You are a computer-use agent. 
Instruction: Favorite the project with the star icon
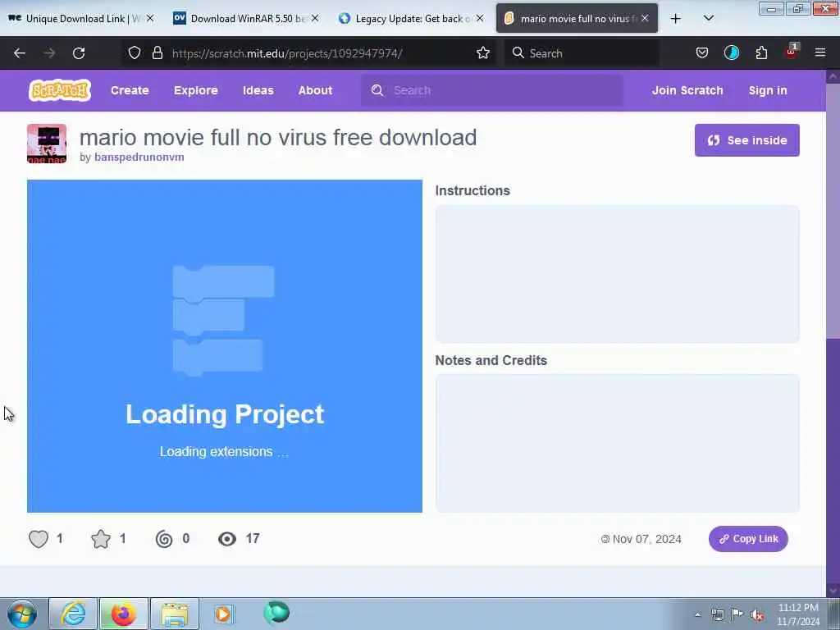tap(101, 539)
